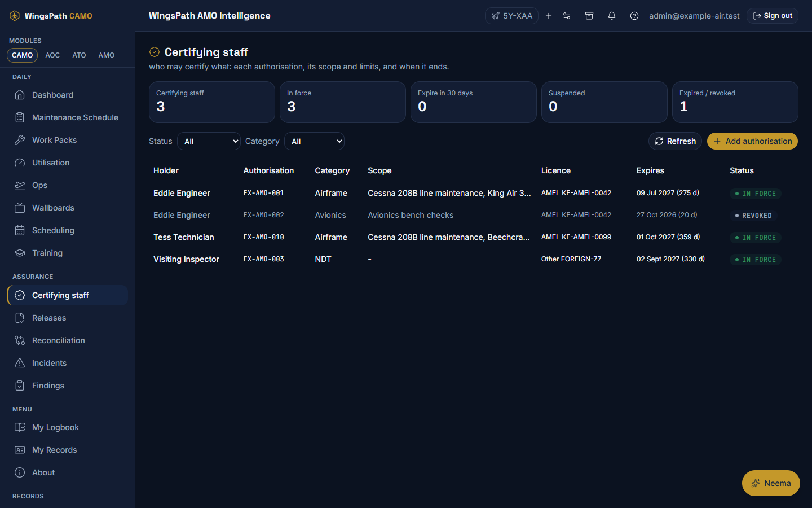This screenshot has height=508, width=812.
Task: Refresh the certifying staff list
Action: click(675, 141)
